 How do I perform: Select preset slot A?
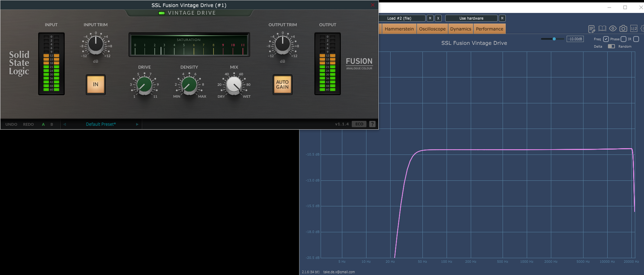tap(43, 124)
